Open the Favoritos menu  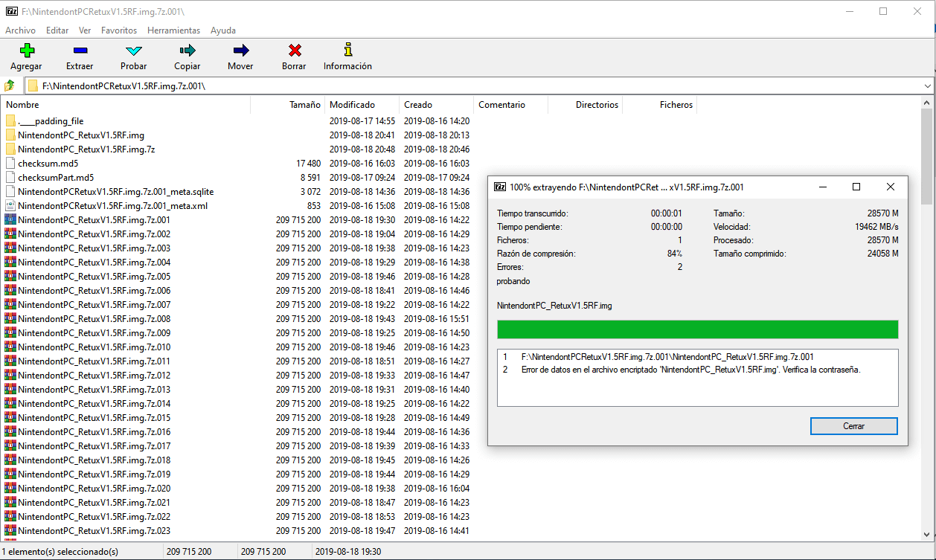pyautogui.click(x=119, y=30)
